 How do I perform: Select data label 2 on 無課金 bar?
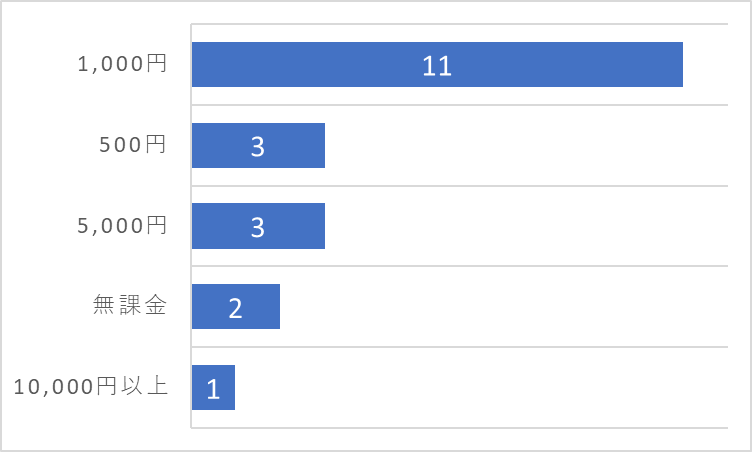(x=235, y=308)
